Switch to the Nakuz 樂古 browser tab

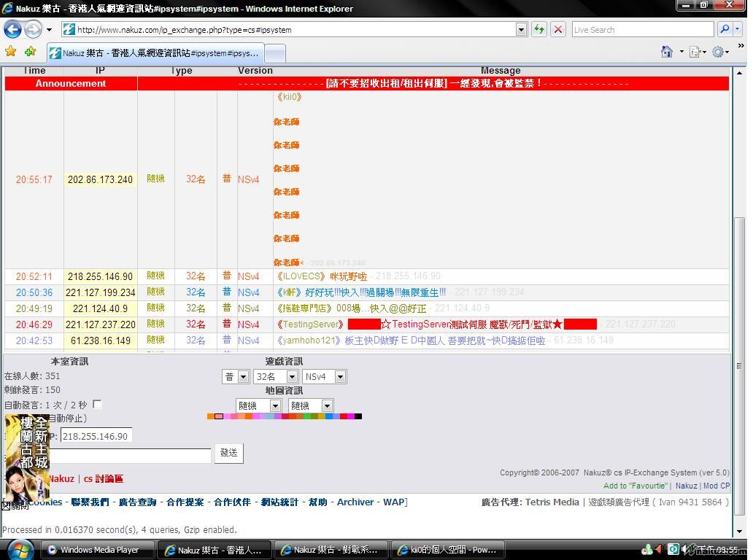pos(153,53)
